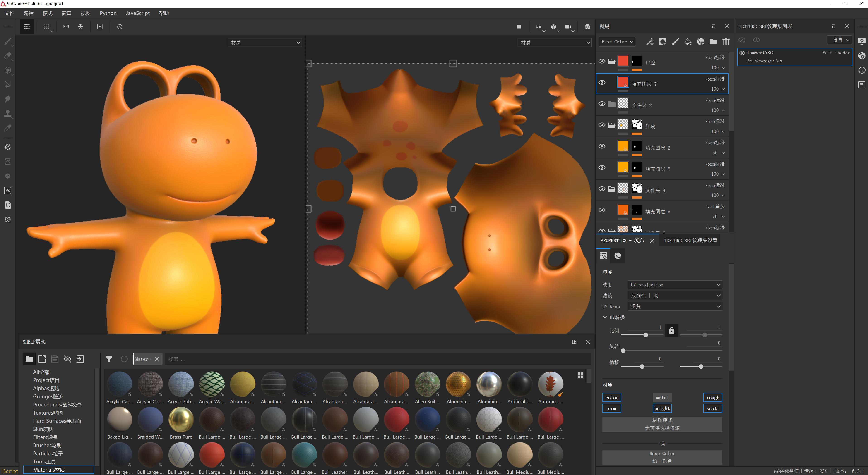The height and width of the screenshot is (475, 868).
Task: Open the UV projection mapping dropdown
Action: click(x=675, y=285)
